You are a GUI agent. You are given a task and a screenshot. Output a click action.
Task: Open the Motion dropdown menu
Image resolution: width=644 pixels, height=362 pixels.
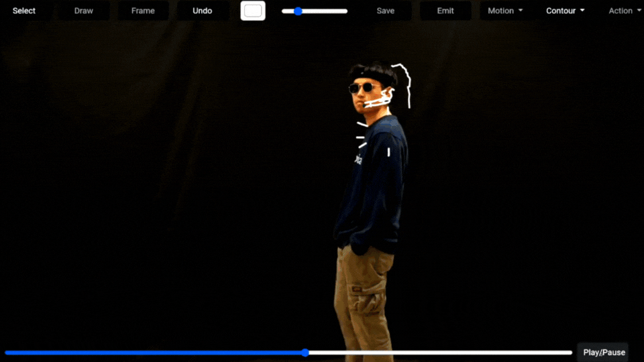tap(505, 11)
